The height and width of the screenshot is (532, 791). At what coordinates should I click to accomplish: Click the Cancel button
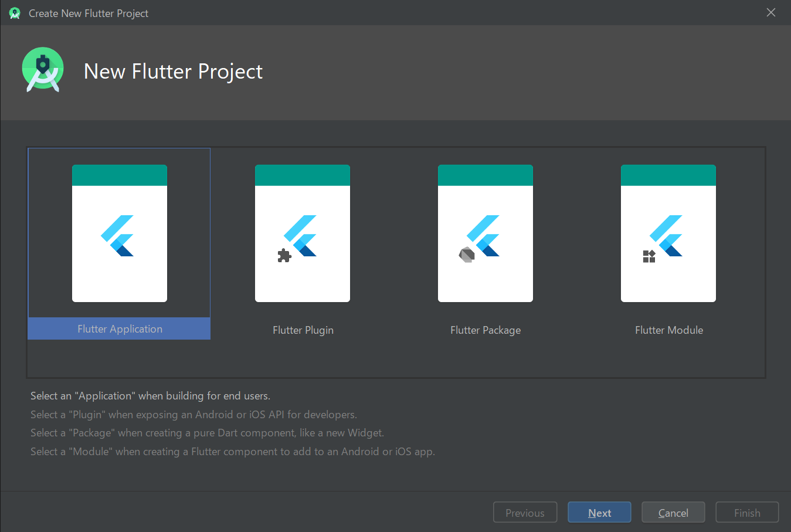click(x=673, y=511)
